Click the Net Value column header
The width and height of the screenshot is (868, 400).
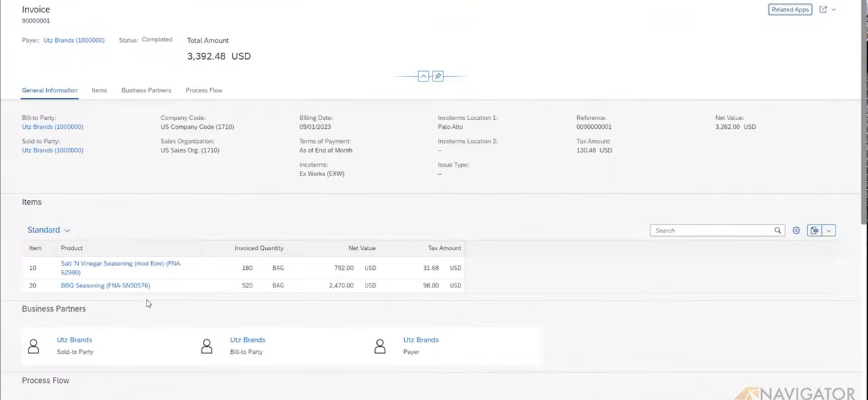362,248
